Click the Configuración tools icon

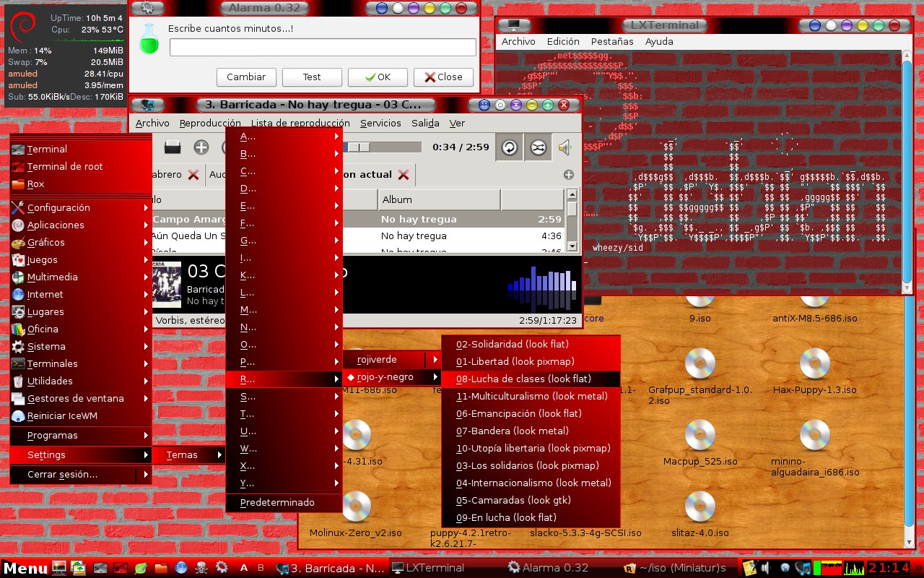tap(18, 208)
